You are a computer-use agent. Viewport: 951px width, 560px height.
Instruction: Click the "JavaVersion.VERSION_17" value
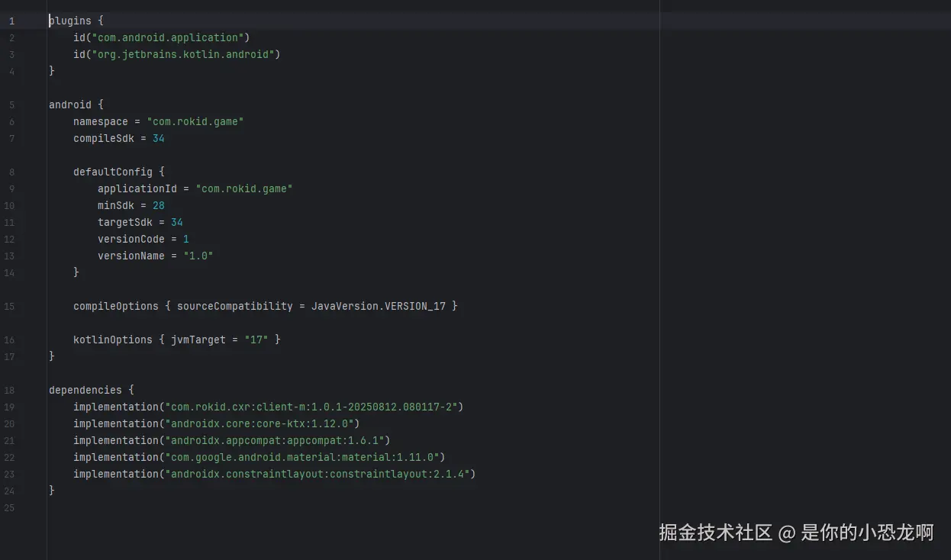[x=379, y=306]
